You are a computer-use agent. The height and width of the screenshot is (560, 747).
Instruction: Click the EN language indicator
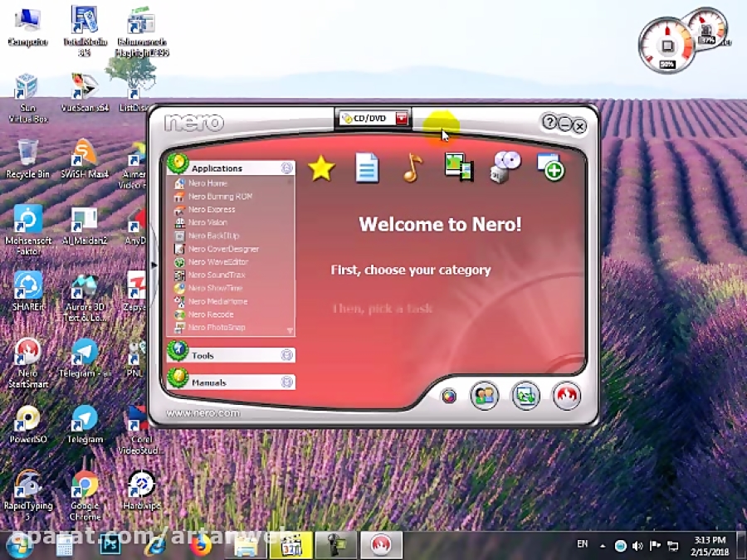click(582, 543)
